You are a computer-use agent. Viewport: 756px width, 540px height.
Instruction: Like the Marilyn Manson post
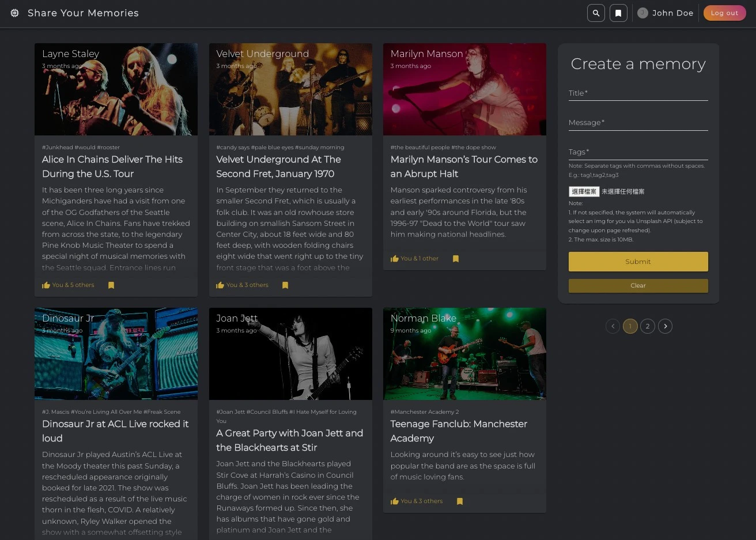395,258
